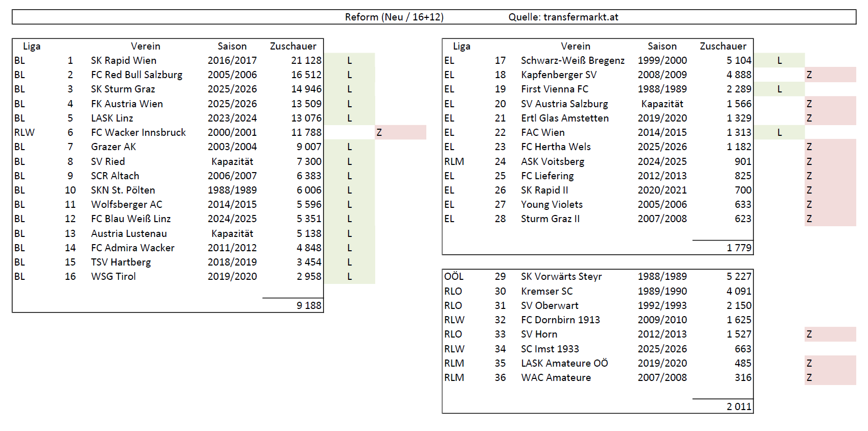
Task: Click the pink Z cell beside FC Wacker Innsbruck
Action: pos(400,132)
